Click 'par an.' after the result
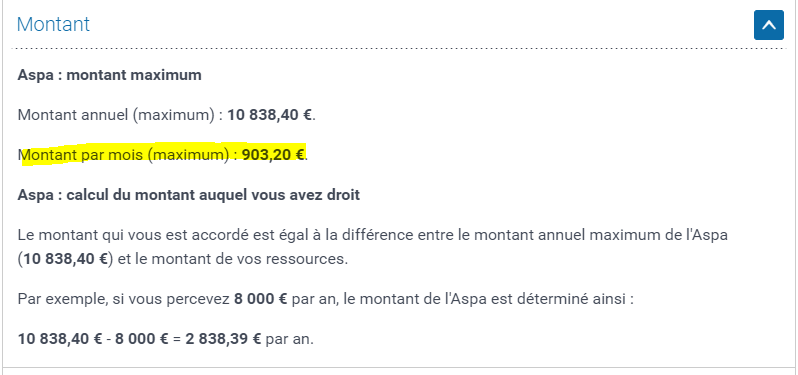The height and width of the screenshot is (375, 798). (290, 339)
